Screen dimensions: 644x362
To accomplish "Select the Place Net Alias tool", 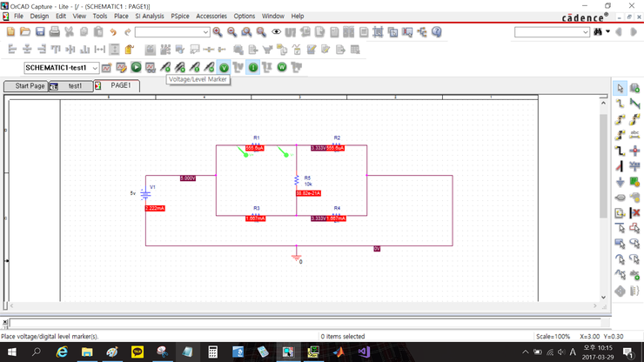I will 634,135.
